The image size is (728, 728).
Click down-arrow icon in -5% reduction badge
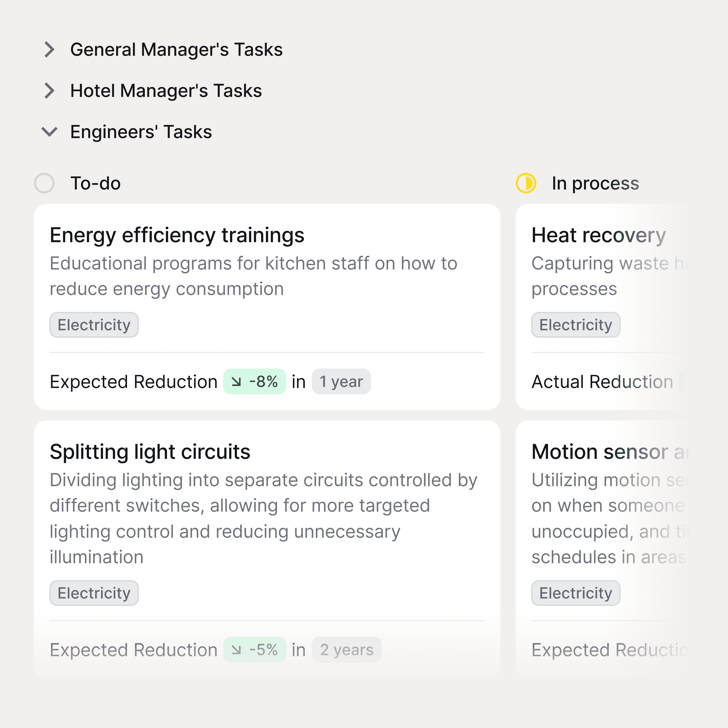(x=236, y=650)
